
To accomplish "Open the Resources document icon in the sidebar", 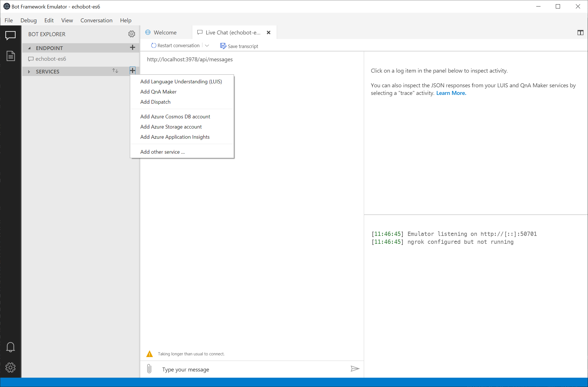I will 10,56.
